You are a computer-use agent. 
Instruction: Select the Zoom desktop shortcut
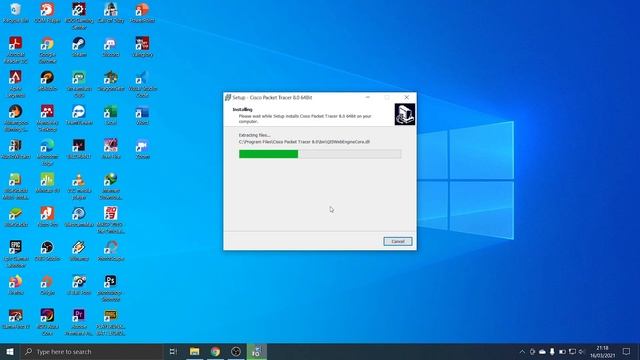tap(142, 149)
